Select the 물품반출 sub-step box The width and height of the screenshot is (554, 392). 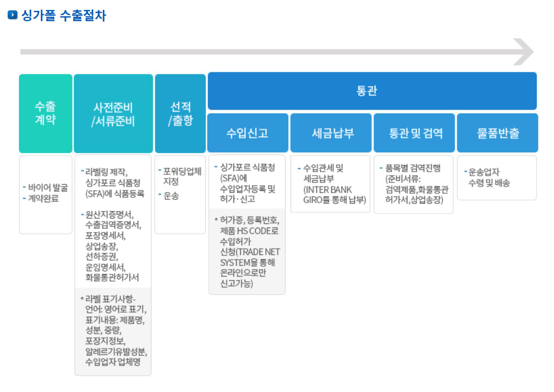point(497,133)
